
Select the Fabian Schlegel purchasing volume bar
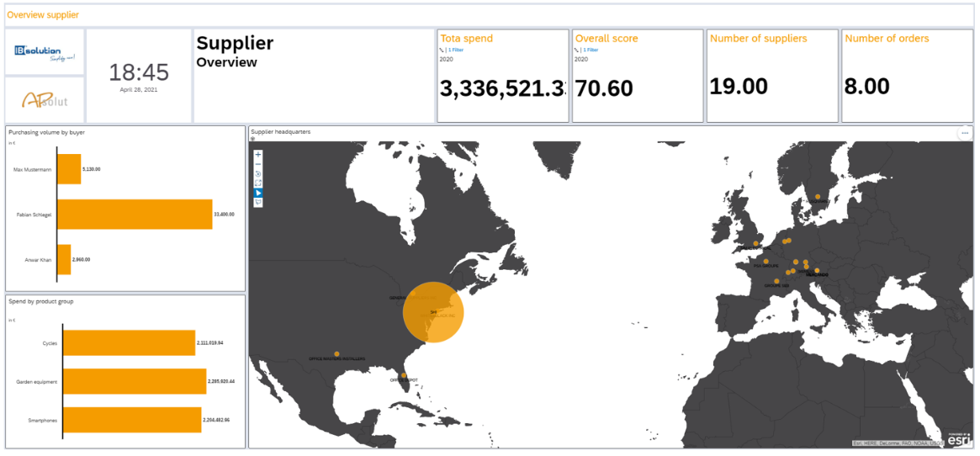click(x=135, y=215)
